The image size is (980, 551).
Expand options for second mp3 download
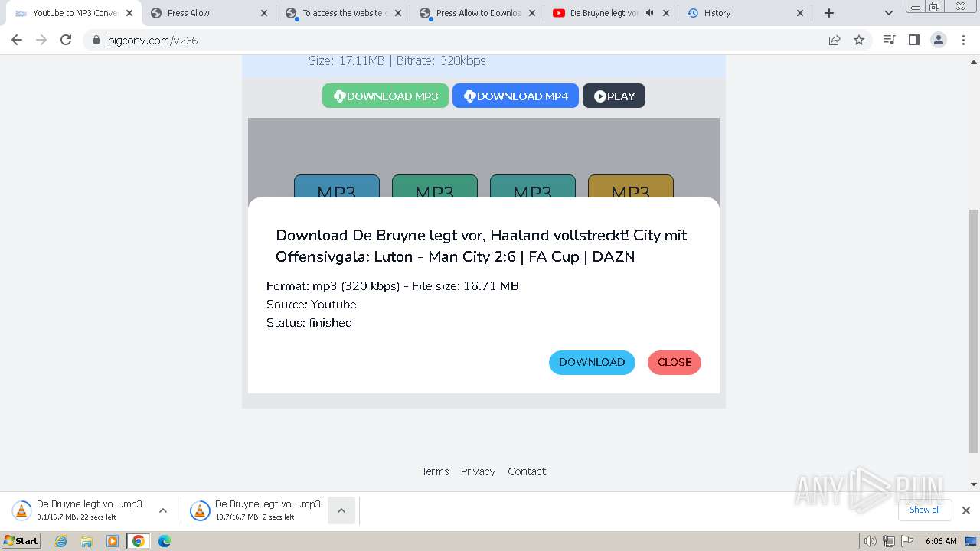341,510
